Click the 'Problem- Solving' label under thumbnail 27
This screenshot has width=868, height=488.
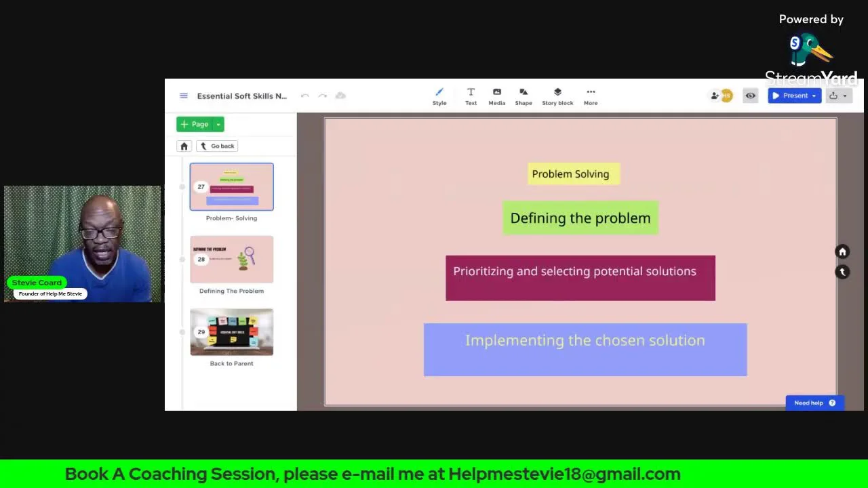pyautogui.click(x=231, y=218)
